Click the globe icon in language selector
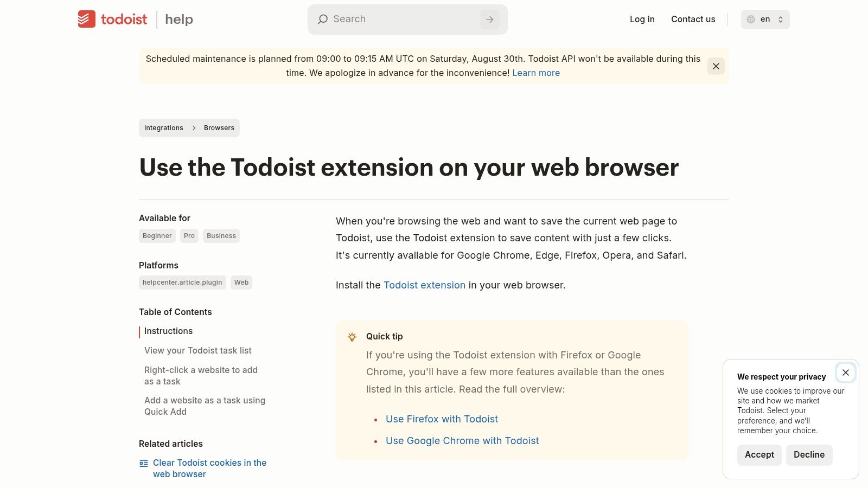The image size is (868, 488). click(x=750, y=19)
